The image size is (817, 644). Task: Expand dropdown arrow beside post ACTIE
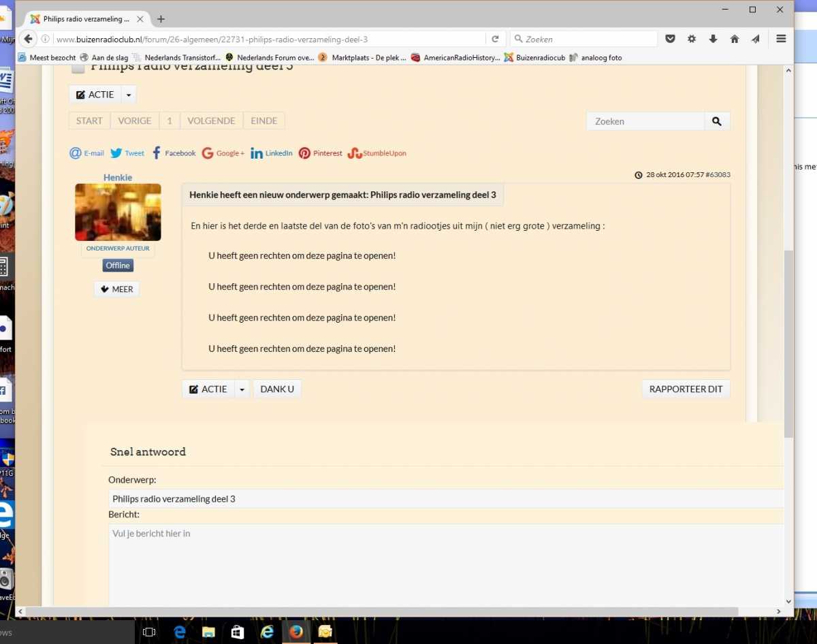click(x=242, y=389)
